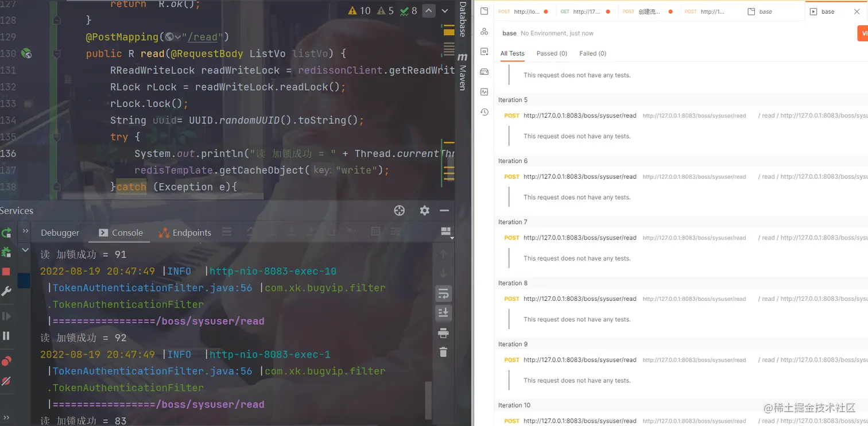Click TokenAuthenticationFilter.java:56 link after exec-10
Image resolution: width=868 pixels, height=426 pixels.
[152, 288]
